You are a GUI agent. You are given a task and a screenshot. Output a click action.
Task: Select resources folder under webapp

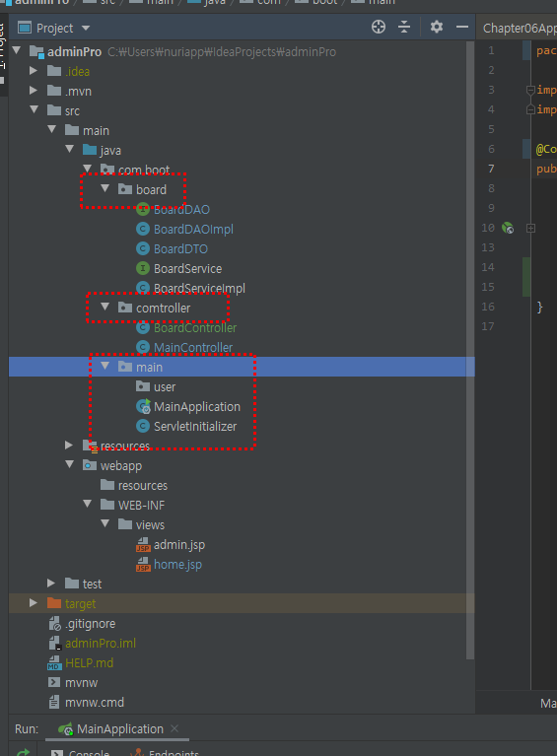(143, 486)
